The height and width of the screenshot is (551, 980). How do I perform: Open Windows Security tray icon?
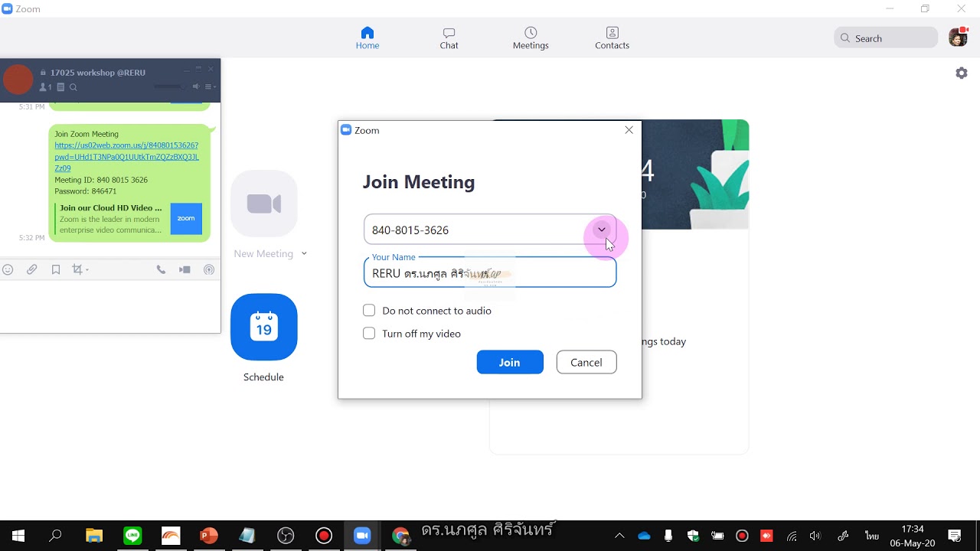693,536
